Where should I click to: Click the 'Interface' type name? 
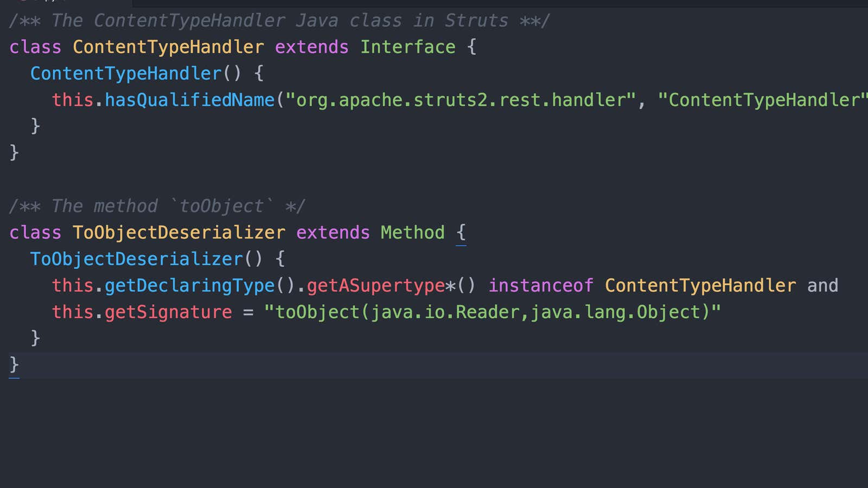[x=408, y=47]
